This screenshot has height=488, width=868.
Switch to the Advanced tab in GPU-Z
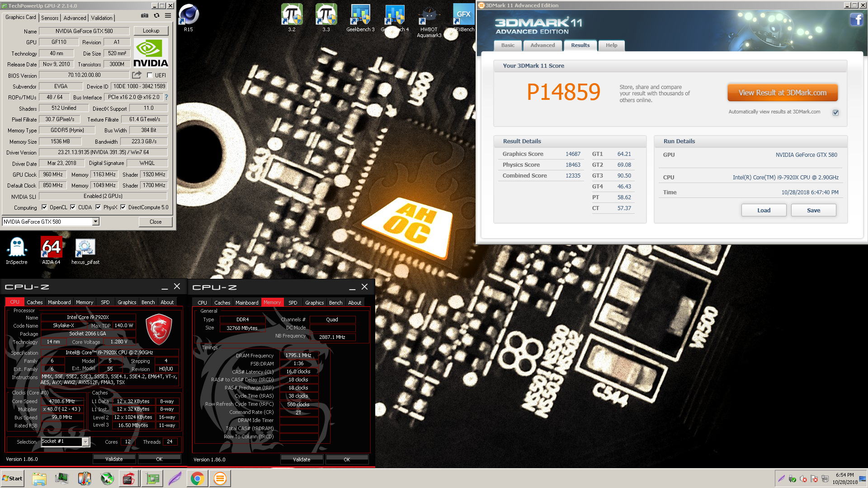[75, 18]
